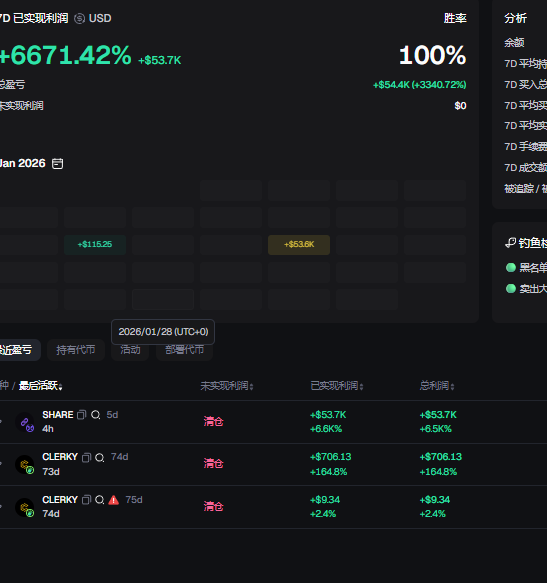The width and height of the screenshot is (547, 583).
Task: Click the 100% win rate value
Action: click(x=432, y=55)
